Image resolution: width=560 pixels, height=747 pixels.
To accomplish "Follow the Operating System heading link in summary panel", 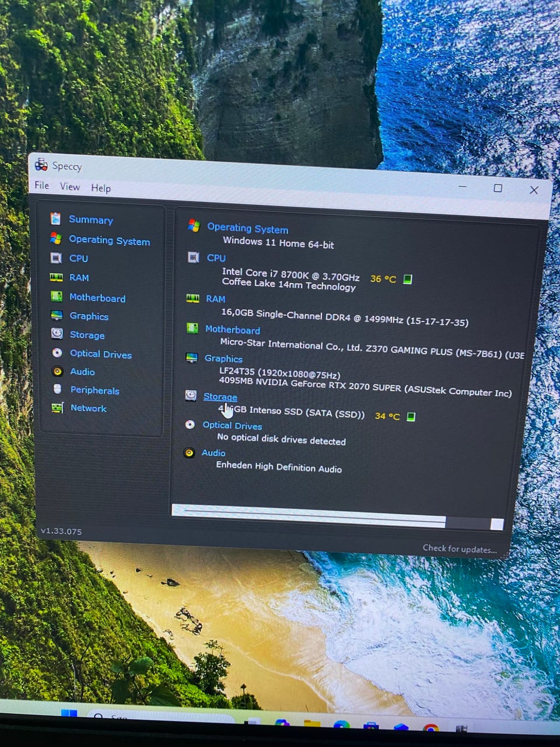I will (247, 228).
